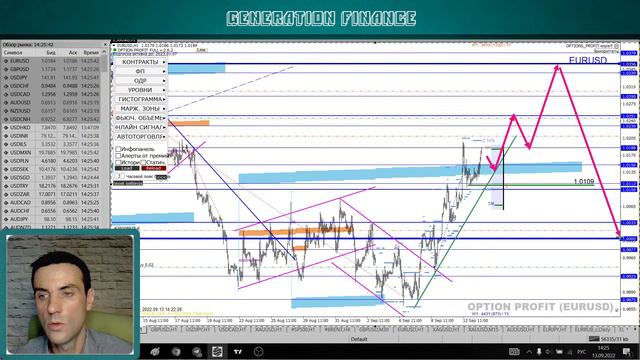
Task: Click the symbol icon beside EURUSD
Action: pyautogui.click(x=6, y=61)
